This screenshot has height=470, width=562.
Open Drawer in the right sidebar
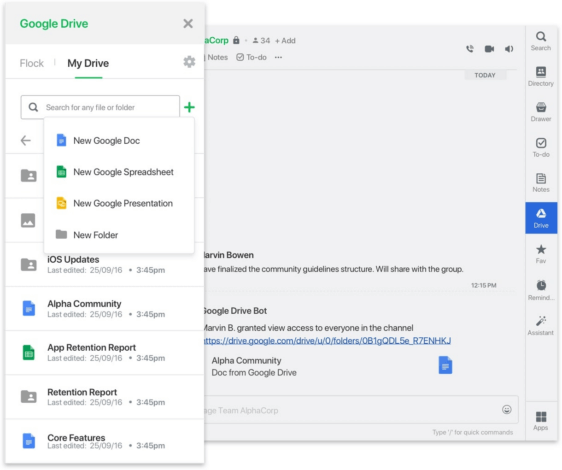(x=541, y=112)
